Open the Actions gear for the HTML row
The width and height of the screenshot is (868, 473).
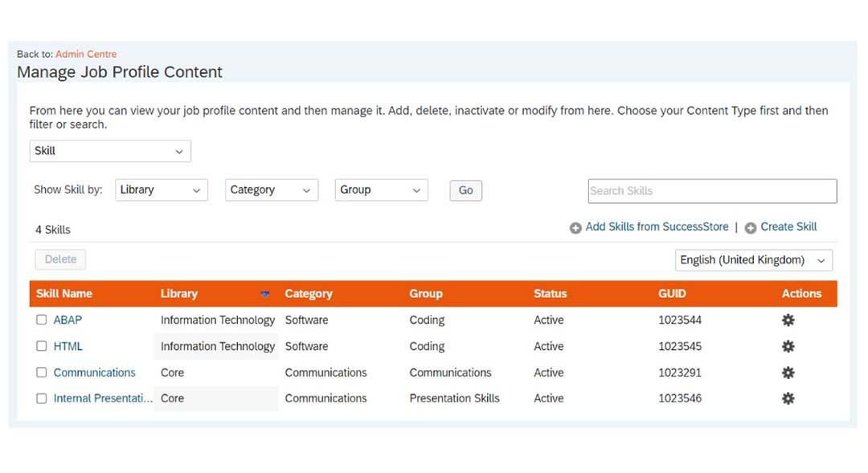(788, 346)
